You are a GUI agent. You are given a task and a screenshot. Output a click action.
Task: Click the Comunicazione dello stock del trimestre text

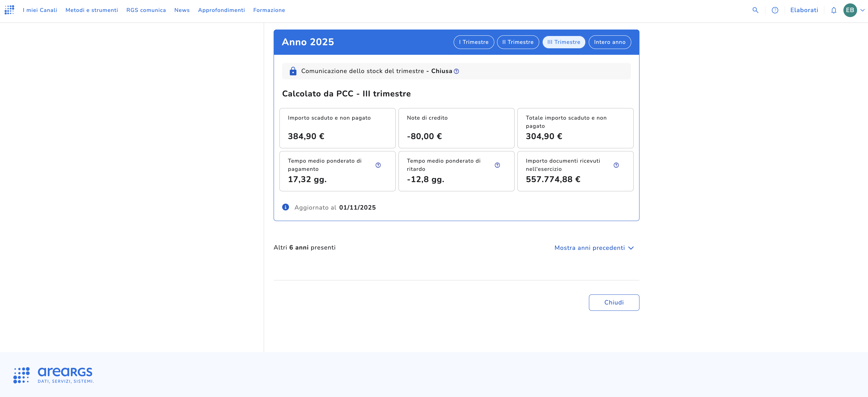[363, 71]
